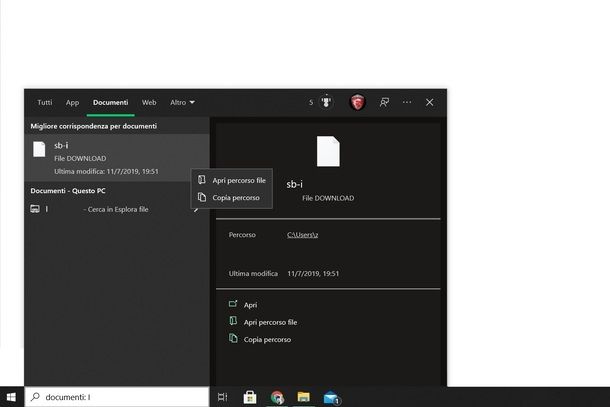This screenshot has height=407, width=610.
Task: Switch to the App tab
Action: pos(72,102)
